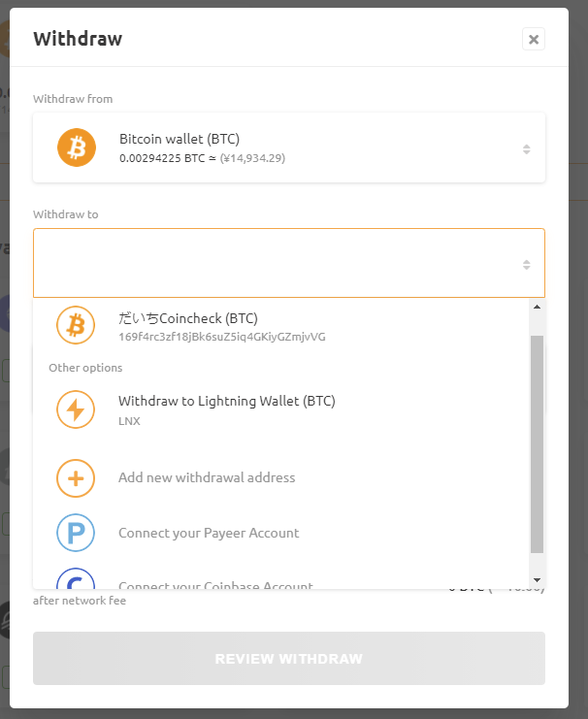Click the だいちCoincheck Bitcoin outline icon
The image size is (588, 719).
[x=76, y=325]
